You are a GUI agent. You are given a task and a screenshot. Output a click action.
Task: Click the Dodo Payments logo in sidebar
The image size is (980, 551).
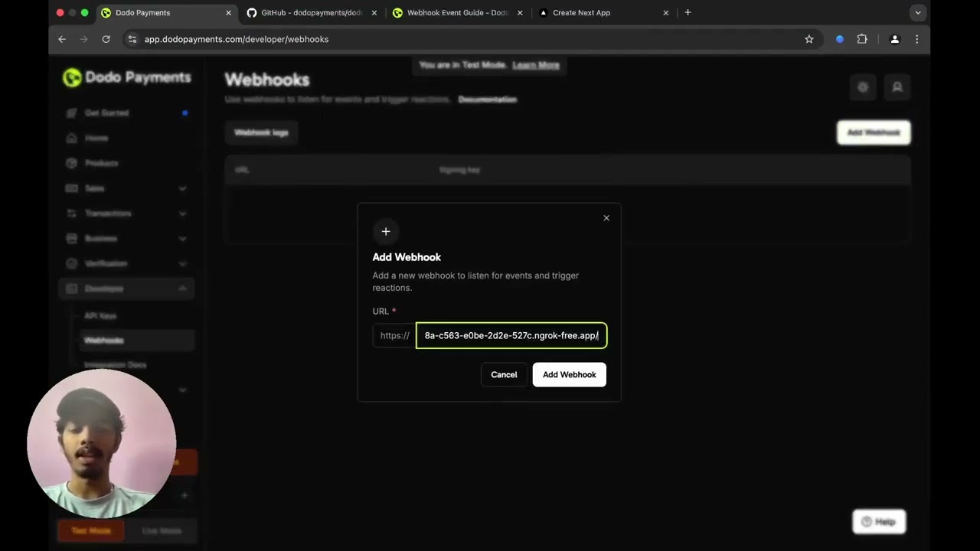pos(126,77)
